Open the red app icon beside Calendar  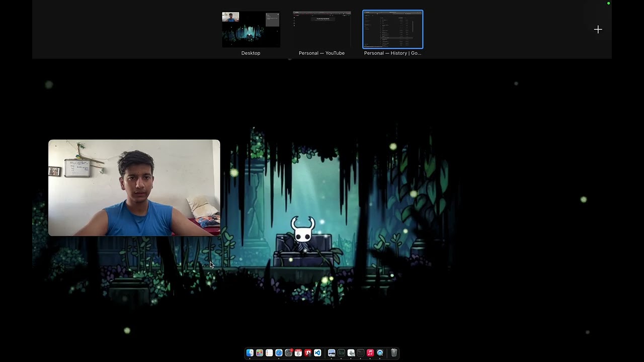308,353
